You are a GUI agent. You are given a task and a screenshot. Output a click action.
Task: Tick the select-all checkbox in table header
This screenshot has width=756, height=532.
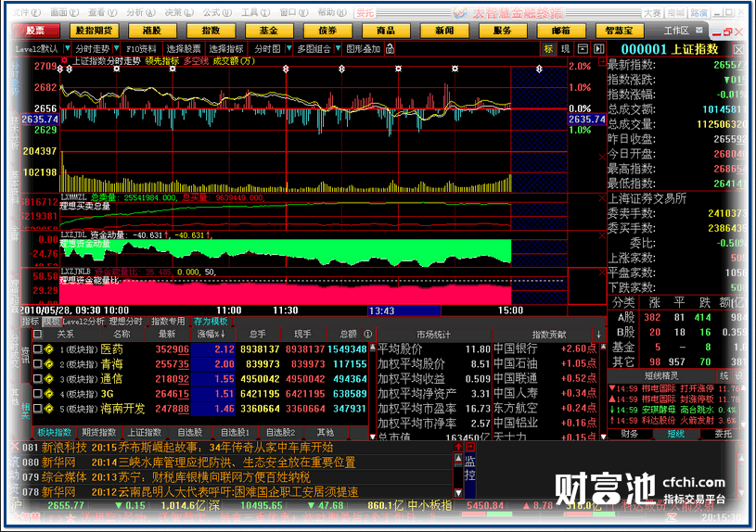(x=38, y=334)
